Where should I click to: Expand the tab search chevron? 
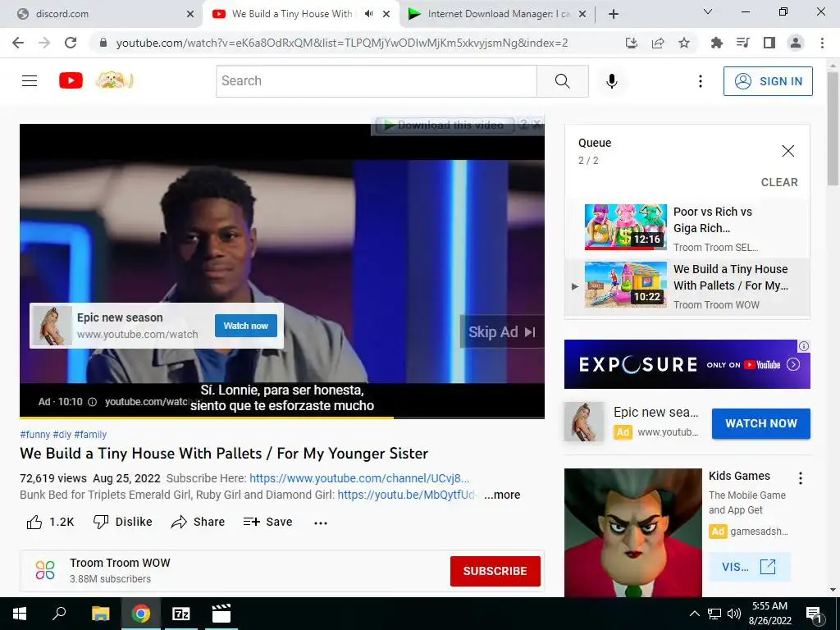coord(708,11)
